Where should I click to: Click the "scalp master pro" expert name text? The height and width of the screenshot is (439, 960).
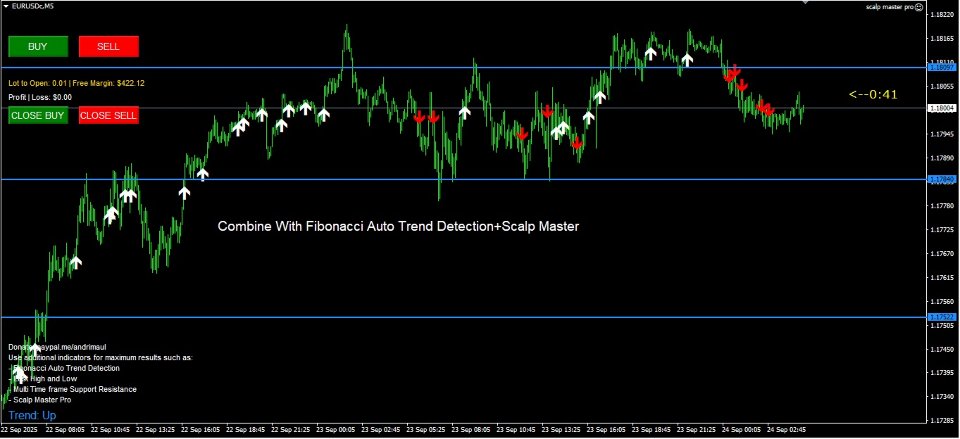pos(890,7)
